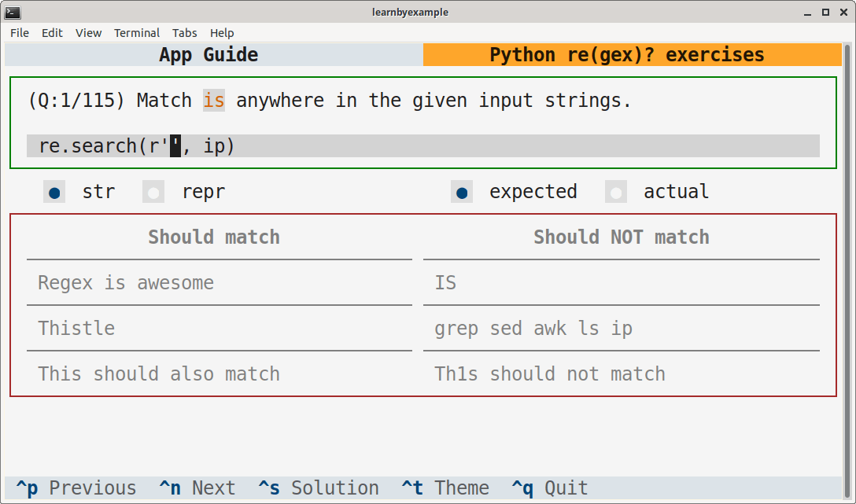
Task: Select the str display mode
Action: click(x=53, y=191)
